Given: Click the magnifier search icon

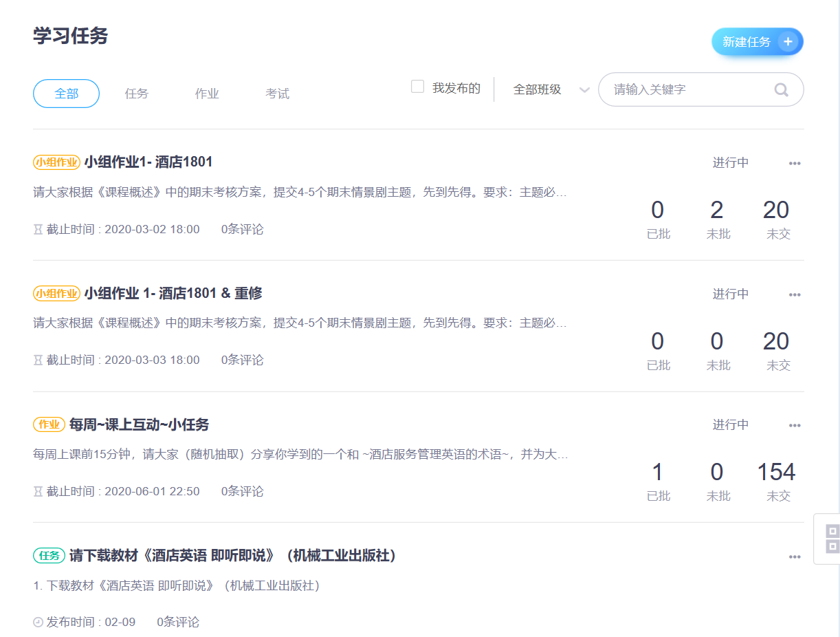Looking at the screenshot, I should tap(781, 89).
